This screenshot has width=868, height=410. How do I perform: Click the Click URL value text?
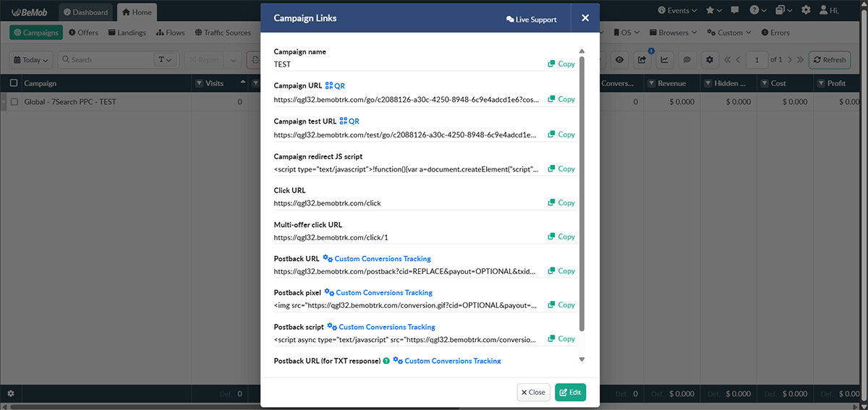[x=327, y=203]
